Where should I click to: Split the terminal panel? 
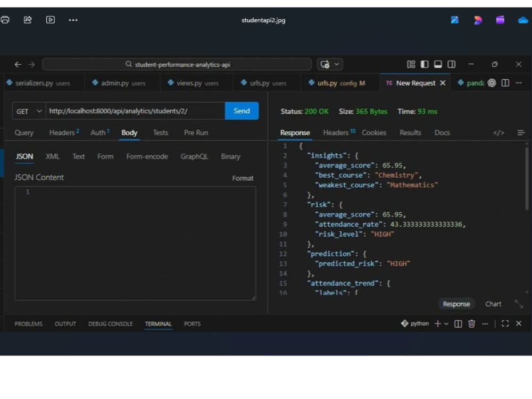pos(458,323)
